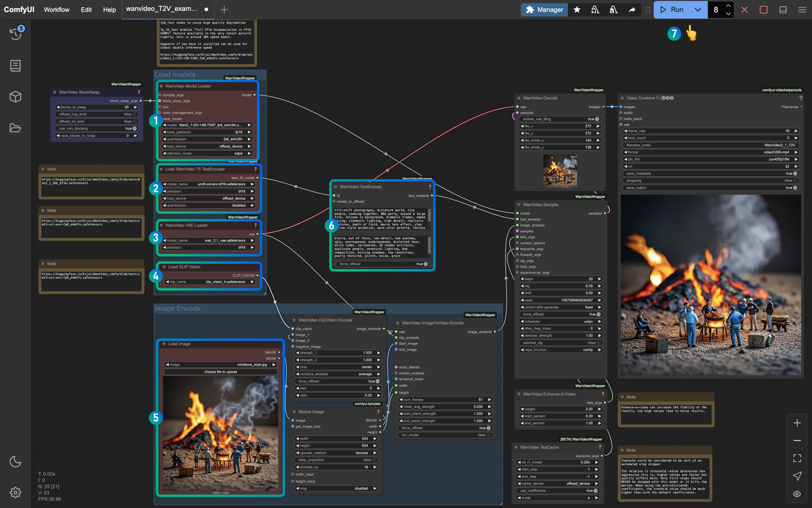Open model selector Wan2_1-I2V-14B-720P_fp8

[207, 125]
